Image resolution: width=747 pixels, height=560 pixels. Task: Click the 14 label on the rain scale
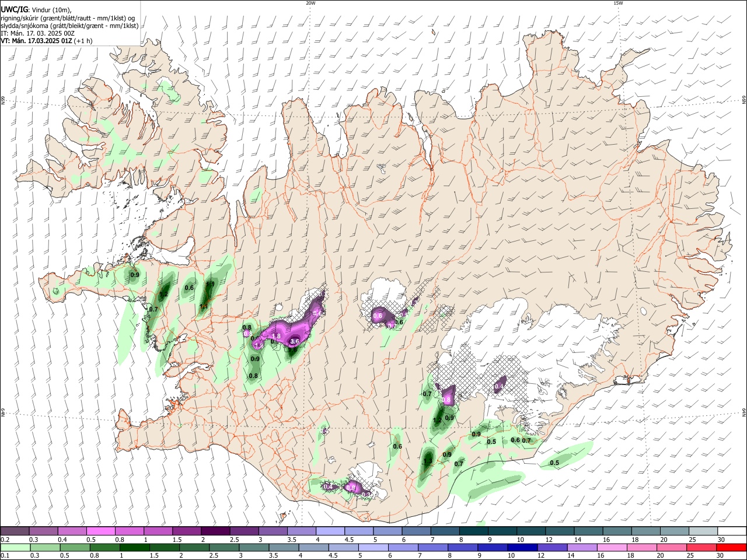(571, 555)
